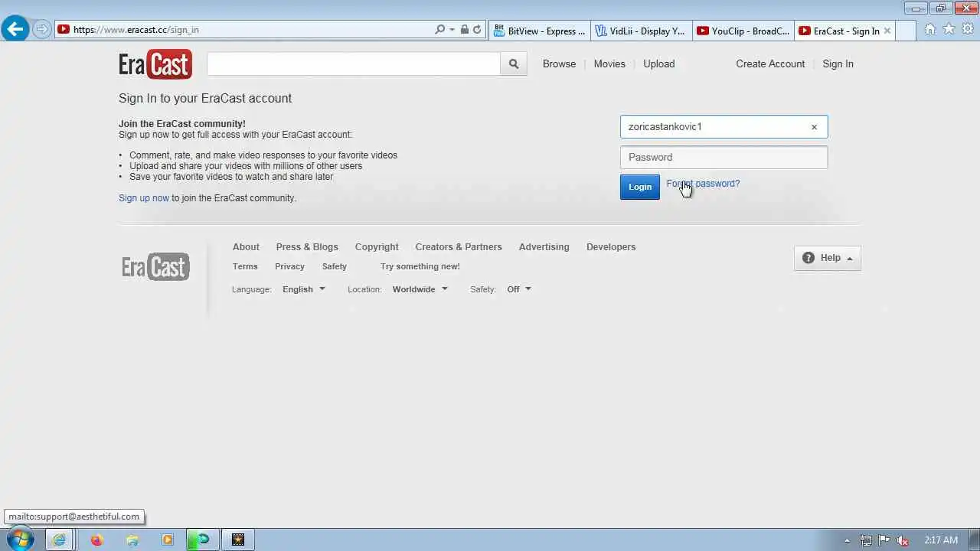Clear the username field with the x

click(814, 127)
